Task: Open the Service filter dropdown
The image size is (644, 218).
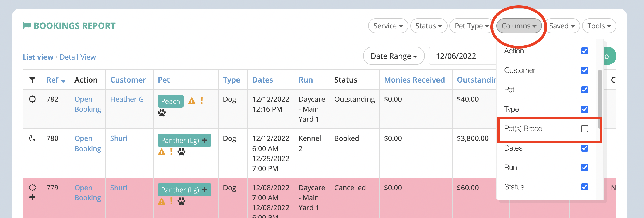Action: [x=388, y=26]
